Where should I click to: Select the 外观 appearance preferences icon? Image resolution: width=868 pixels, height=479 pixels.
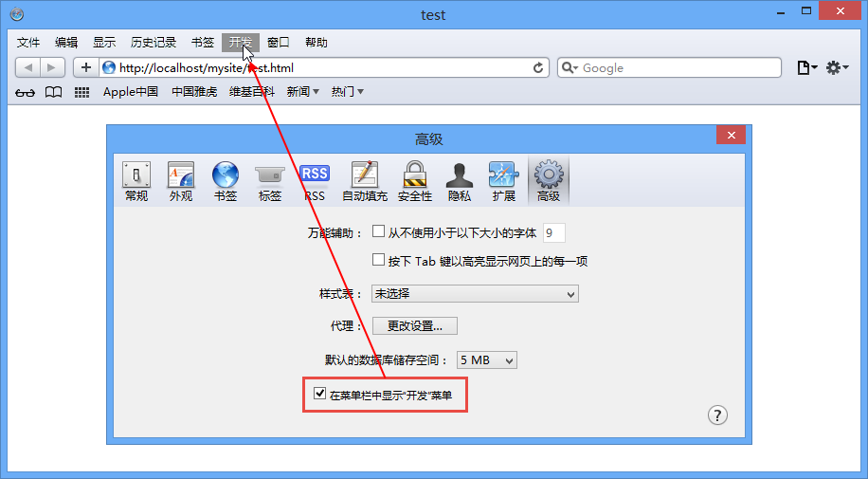coord(180,181)
